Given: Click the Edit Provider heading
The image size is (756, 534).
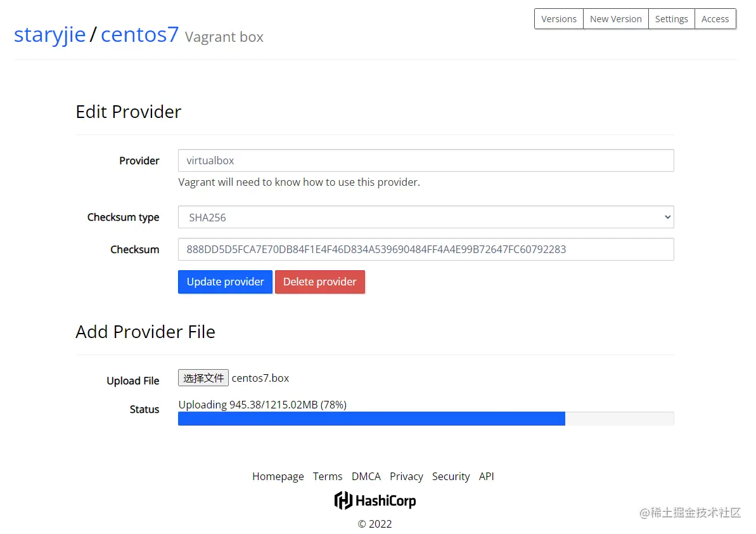Looking at the screenshot, I should click(x=128, y=112).
